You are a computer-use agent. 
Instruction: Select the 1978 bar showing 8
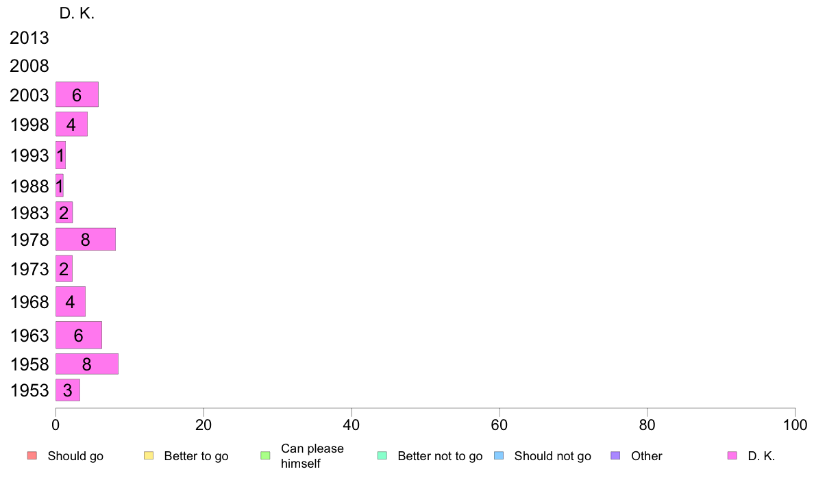coord(86,239)
